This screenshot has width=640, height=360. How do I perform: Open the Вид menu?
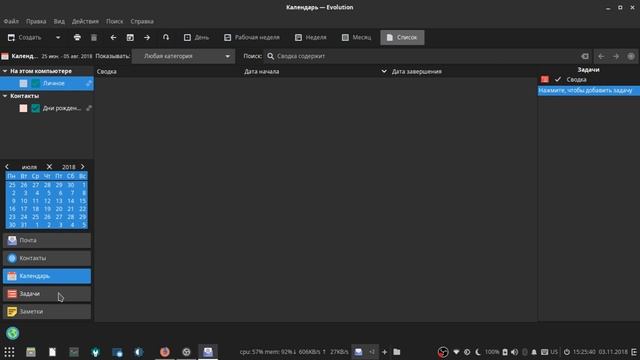click(59, 21)
